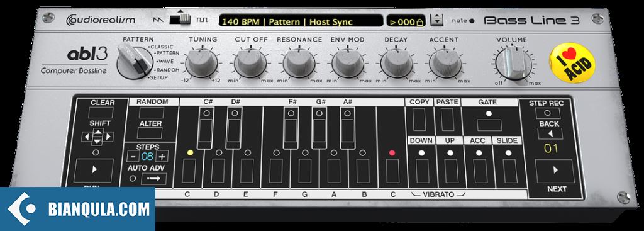Click the note indicator LED
The image size is (644, 231).
tap(472, 21)
